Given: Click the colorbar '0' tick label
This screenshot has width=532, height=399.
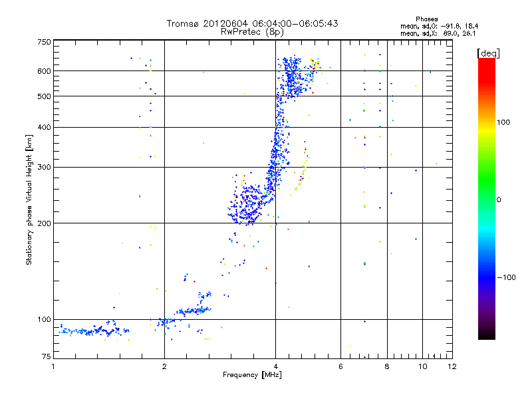Looking at the screenshot, I should tap(499, 200).
